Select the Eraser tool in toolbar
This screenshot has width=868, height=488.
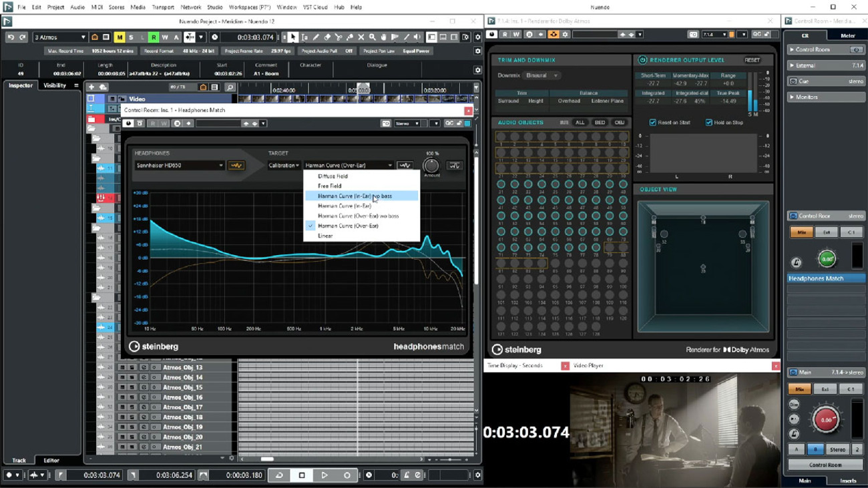coord(327,37)
